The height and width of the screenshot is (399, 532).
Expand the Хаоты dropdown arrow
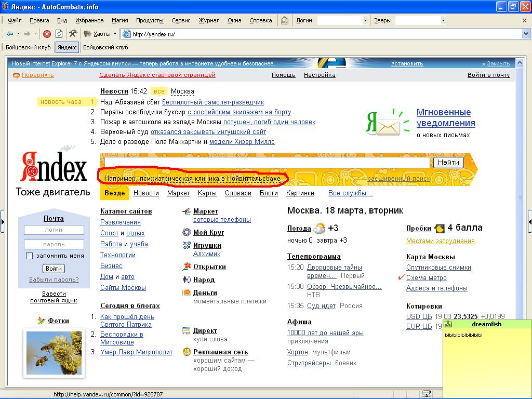[115, 34]
